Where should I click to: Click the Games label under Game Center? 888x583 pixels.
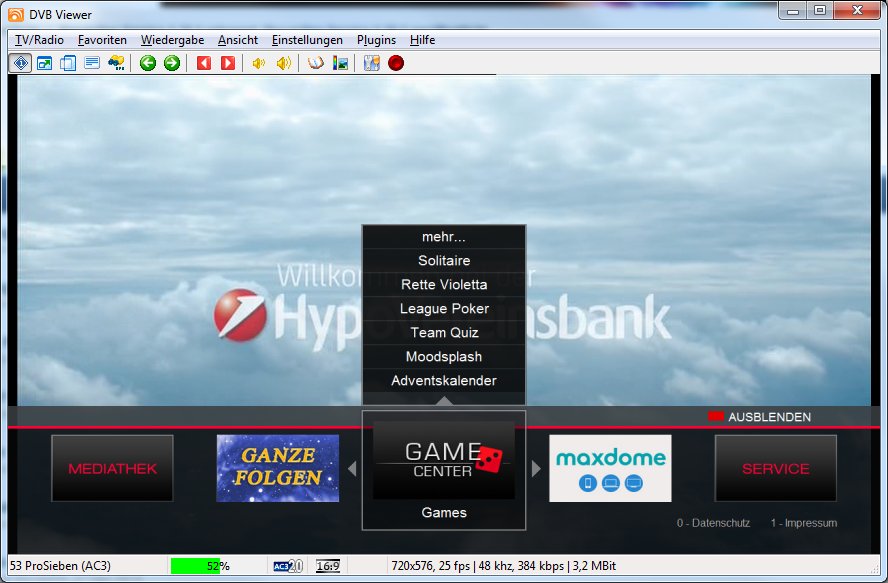(x=444, y=512)
